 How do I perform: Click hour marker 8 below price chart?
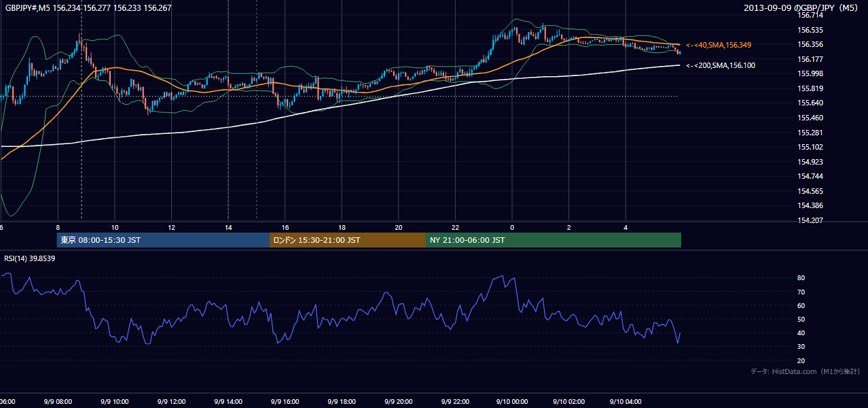pos(58,227)
